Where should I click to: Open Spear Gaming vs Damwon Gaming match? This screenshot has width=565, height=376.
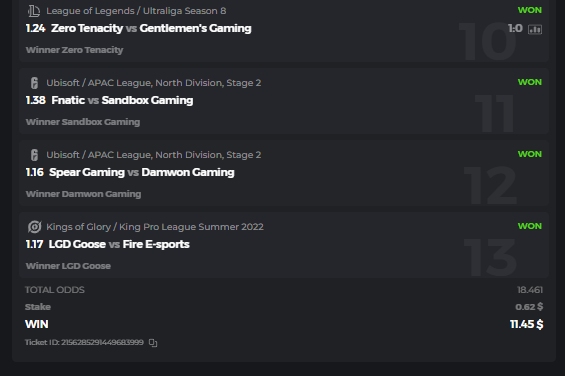142,172
